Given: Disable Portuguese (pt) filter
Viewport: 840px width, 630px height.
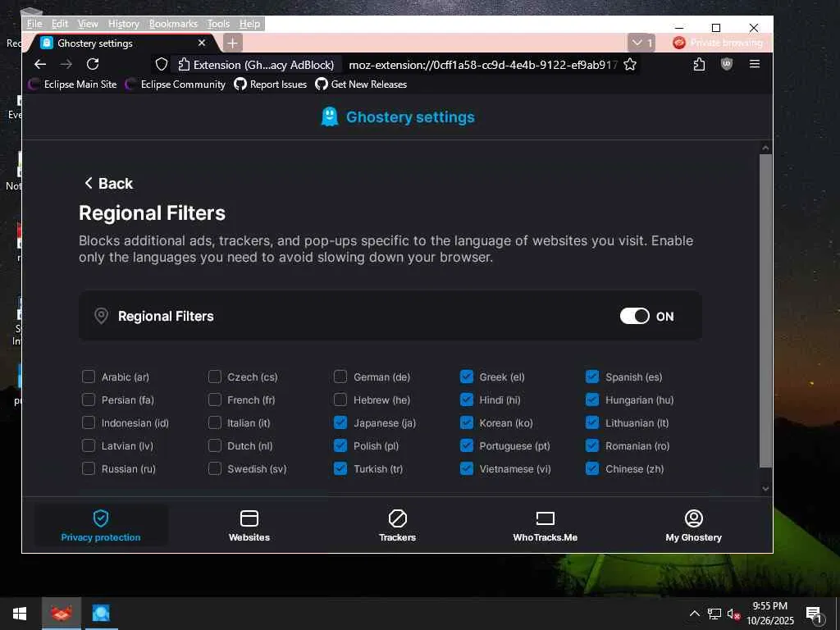Looking at the screenshot, I should pos(467,445).
